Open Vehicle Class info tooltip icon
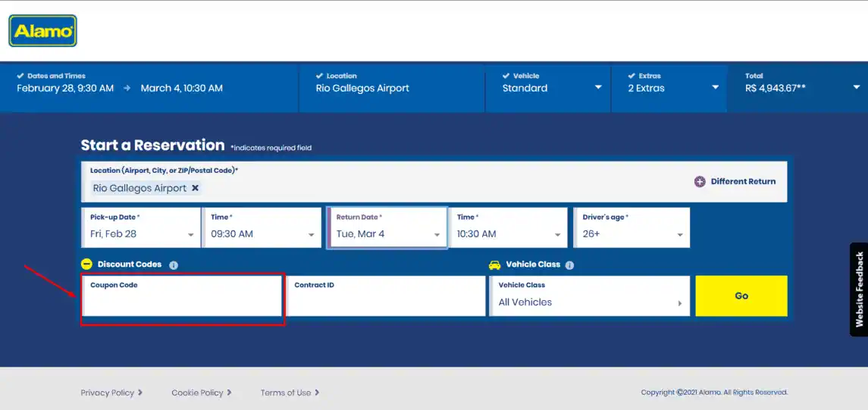The height and width of the screenshot is (410, 868). coord(569,265)
